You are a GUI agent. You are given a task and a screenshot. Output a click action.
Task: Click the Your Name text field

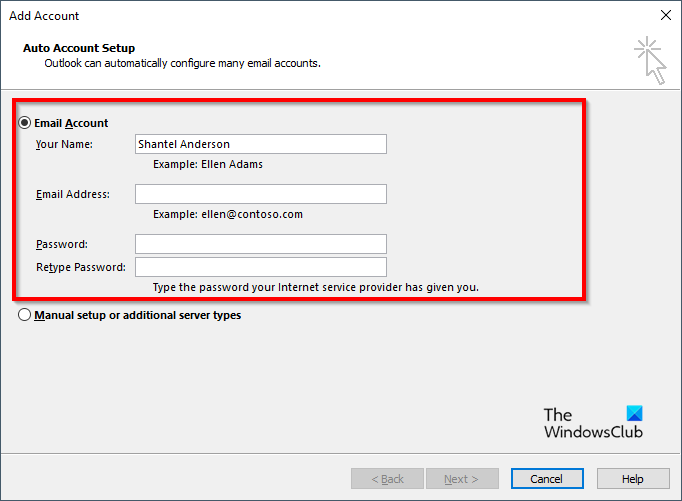pos(260,144)
